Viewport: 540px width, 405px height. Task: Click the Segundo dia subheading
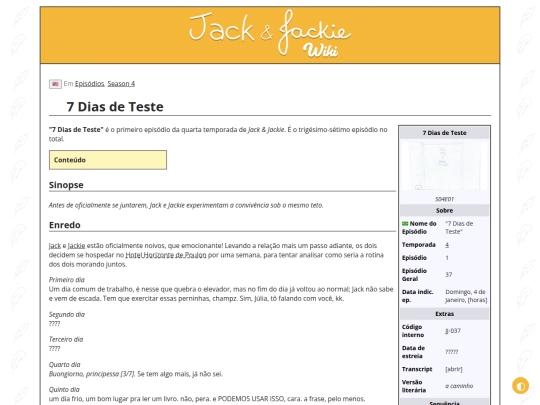point(67,314)
